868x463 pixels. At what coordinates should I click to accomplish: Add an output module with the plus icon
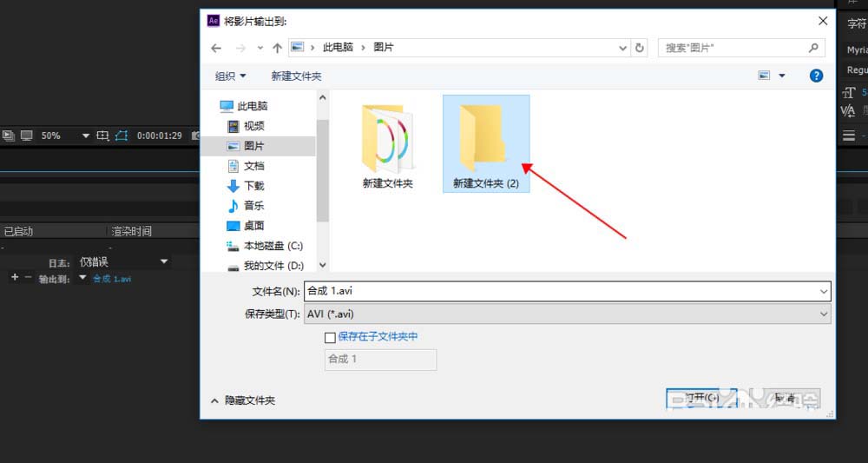pyautogui.click(x=15, y=277)
